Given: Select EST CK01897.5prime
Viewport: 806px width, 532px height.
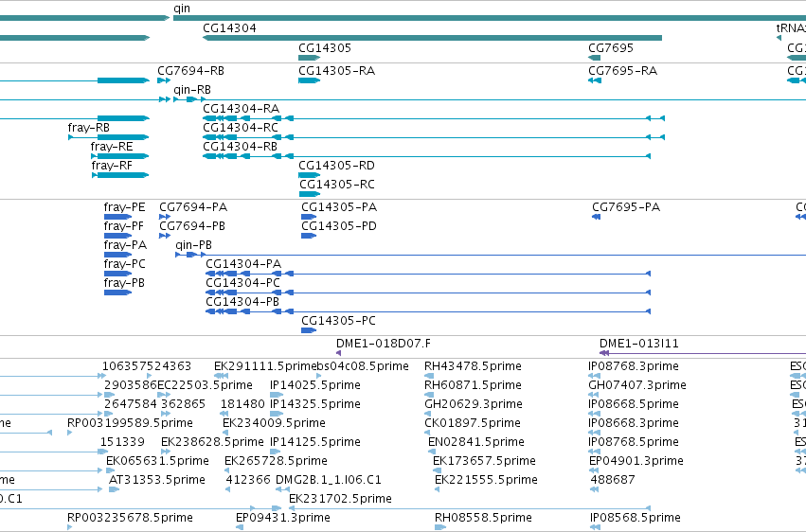Looking at the screenshot, I should (473, 424).
